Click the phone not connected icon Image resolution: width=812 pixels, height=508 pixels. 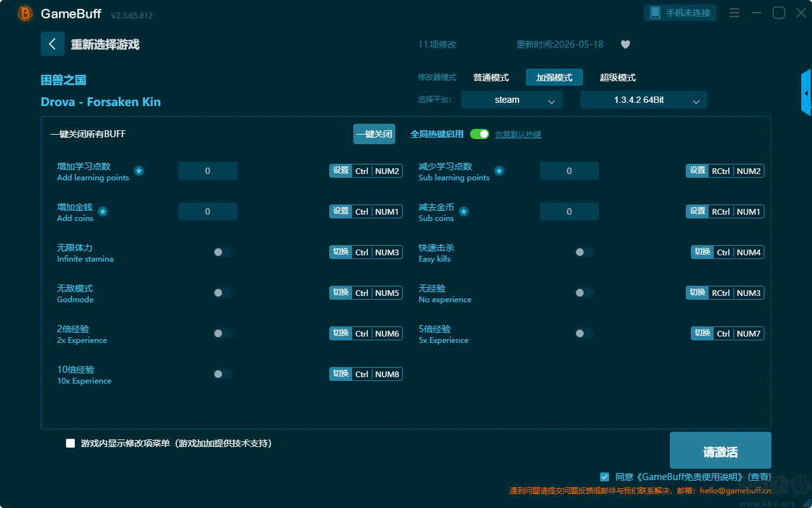[x=655, y=13]
